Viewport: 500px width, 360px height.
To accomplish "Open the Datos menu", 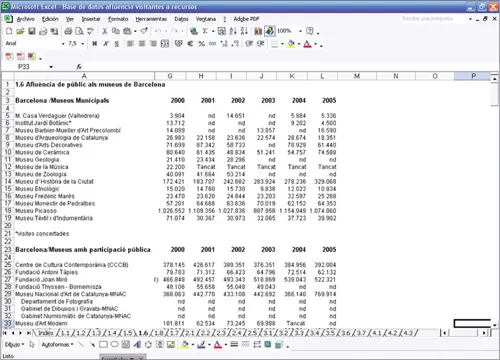I will (x=181, y=19).
